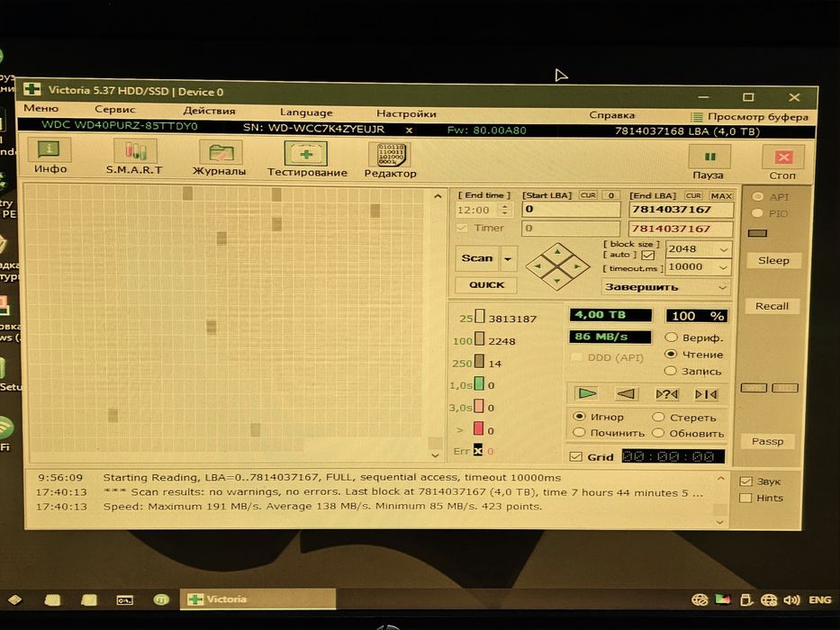Select the Запись write radio button
Image resolution: width=840 pixels, height=630 pixels.
(x=670, y=371)
